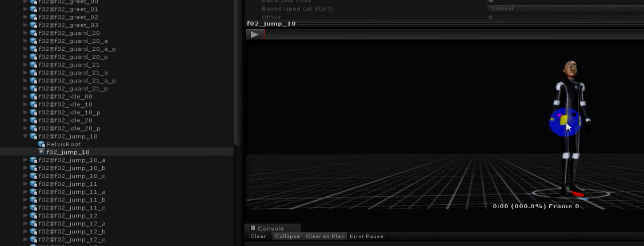The height and width of the screenshot is (246, 644).
Task: Expand the f02@f02_greet_03 asset
Action: click(x=26, y=25)
